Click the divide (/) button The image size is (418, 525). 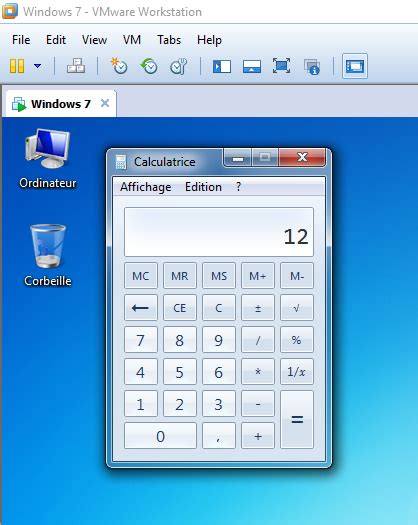click(258, 340)
